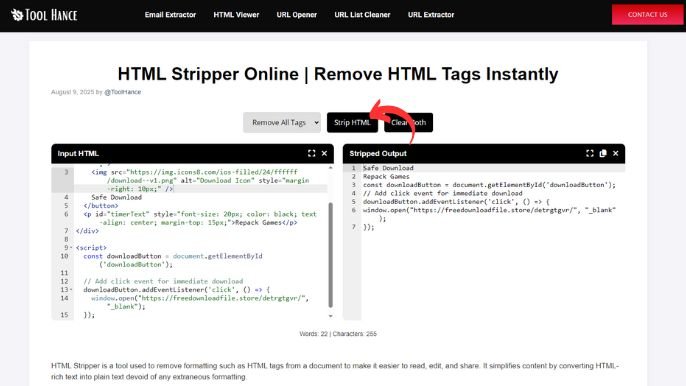Click the '</script' opening tag text at line 9
686x386 pixels.
click(91, 248)
